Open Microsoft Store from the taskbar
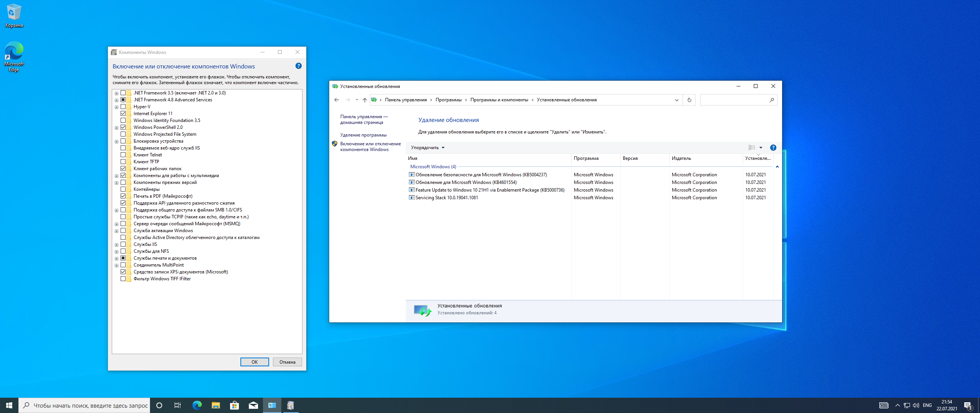980x413 pixels. point(234,405)
